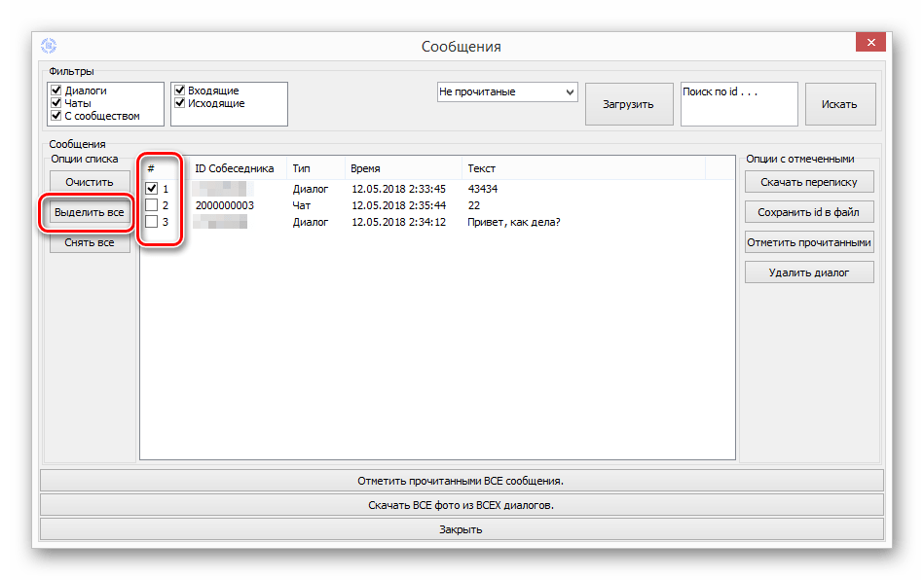The image size is (924, 580).
Task: Close the Сообщения window
Action: [x=869, y=44]
